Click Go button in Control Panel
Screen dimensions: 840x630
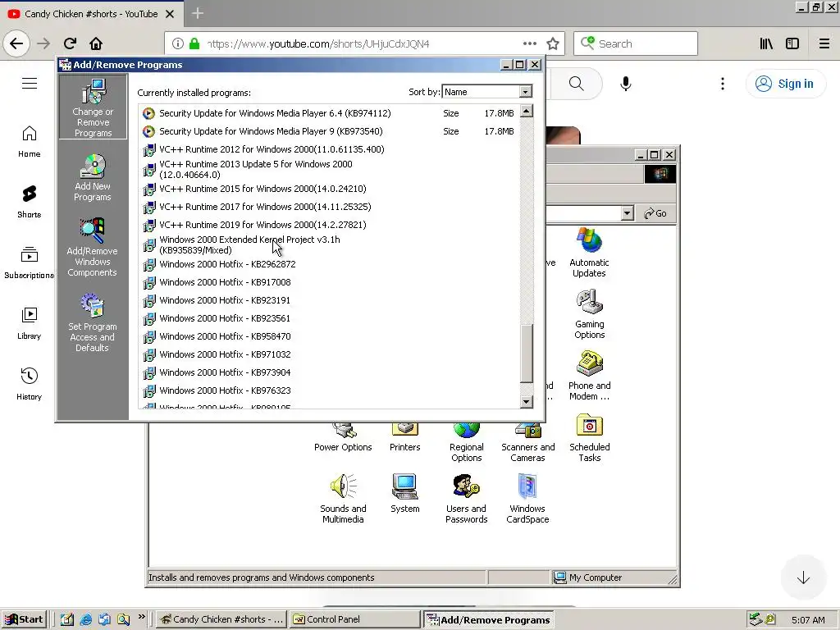655,213
